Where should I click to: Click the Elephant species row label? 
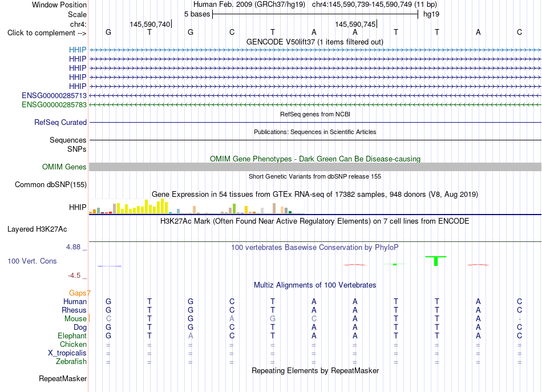72,336
